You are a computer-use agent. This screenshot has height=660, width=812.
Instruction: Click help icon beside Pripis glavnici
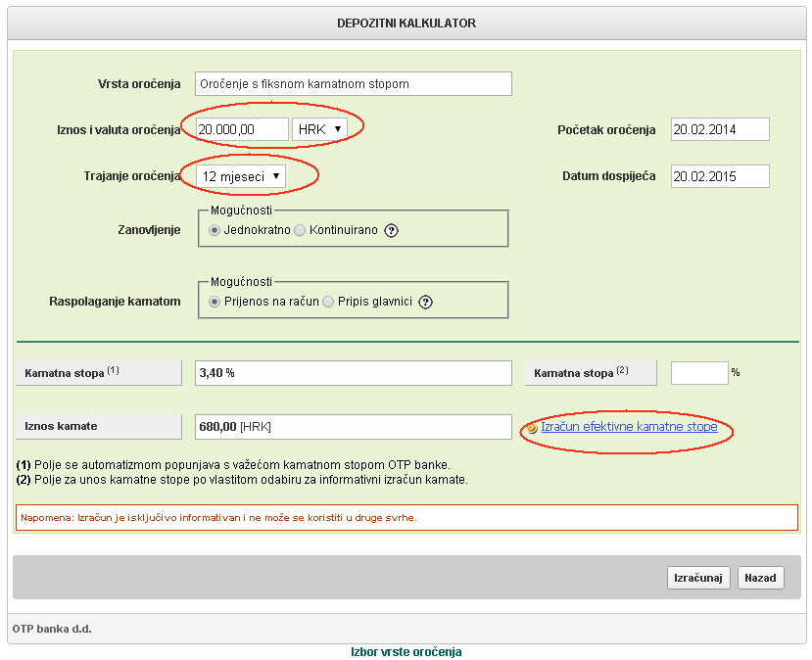[x=425, y=302]
